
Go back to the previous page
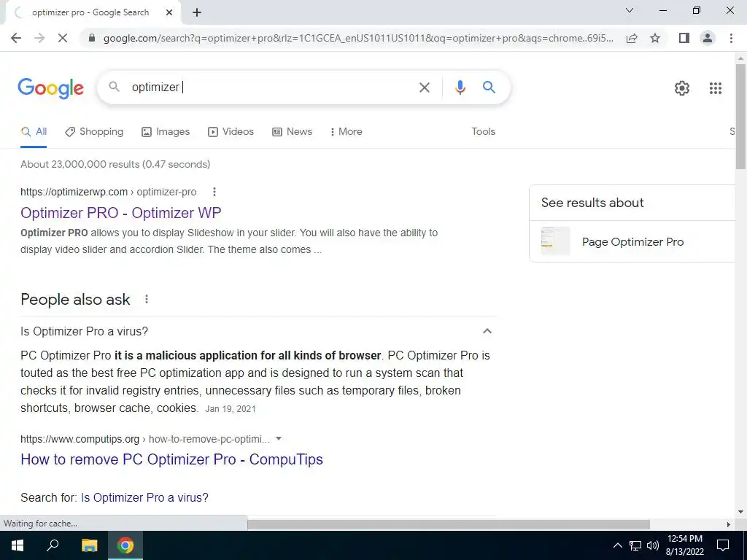[x=16, y=38]
